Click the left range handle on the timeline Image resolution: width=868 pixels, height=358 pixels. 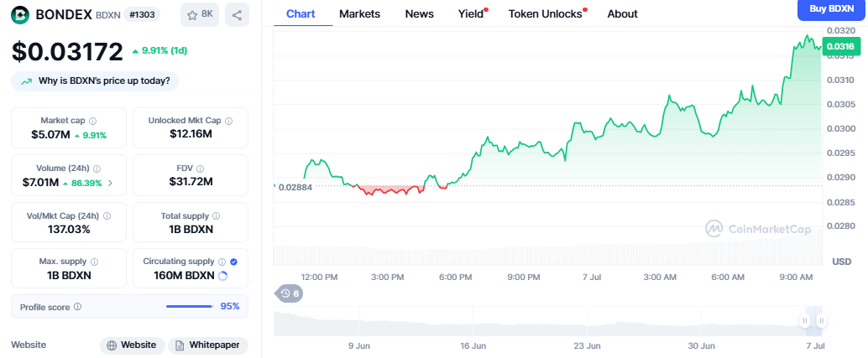(x=805, y=320)
